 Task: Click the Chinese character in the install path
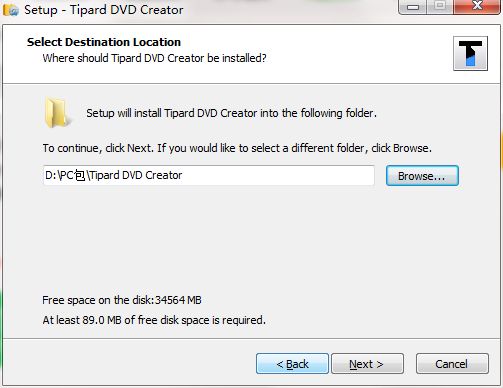[80, 175]
